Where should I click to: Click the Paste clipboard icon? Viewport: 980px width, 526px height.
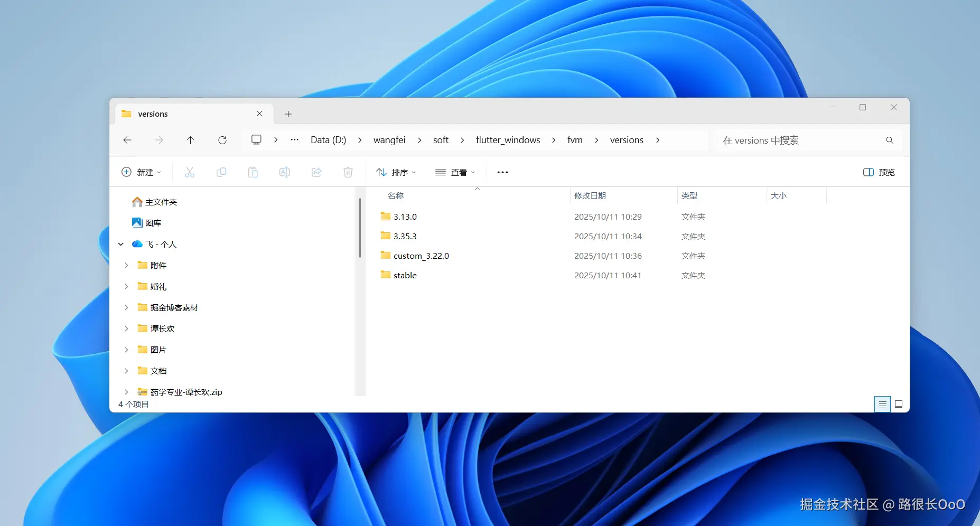click(x=253, y=172)
